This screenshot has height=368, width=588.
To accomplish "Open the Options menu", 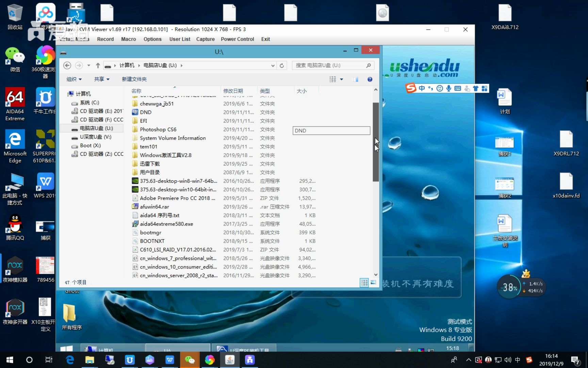I will click(x=152, y=39).
